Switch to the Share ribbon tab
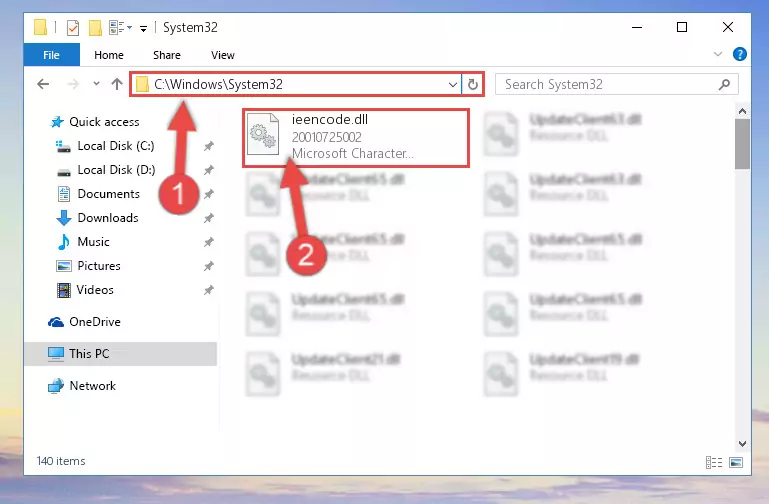This screenshot has height=504, width=769. (x=167, y=55)
